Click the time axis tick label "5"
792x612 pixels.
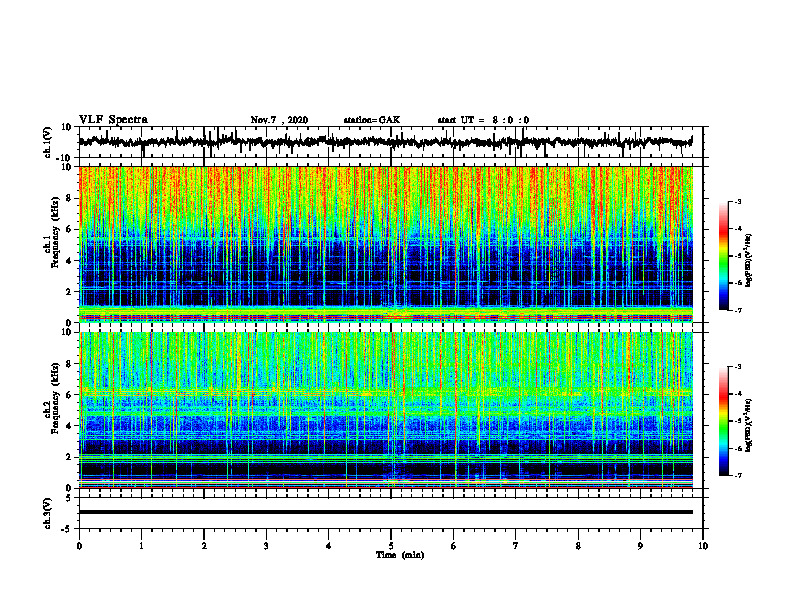click(x=390, y=546)
